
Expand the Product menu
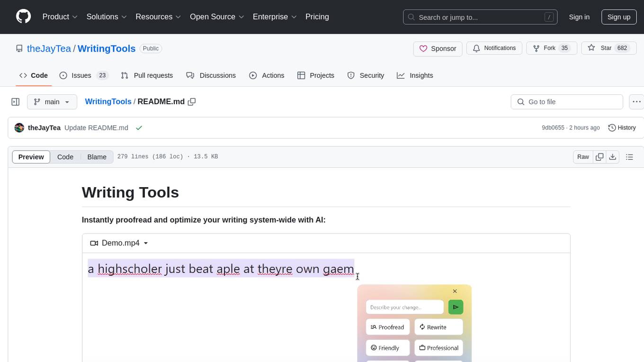pyautogui.click(x=60, y=17)
